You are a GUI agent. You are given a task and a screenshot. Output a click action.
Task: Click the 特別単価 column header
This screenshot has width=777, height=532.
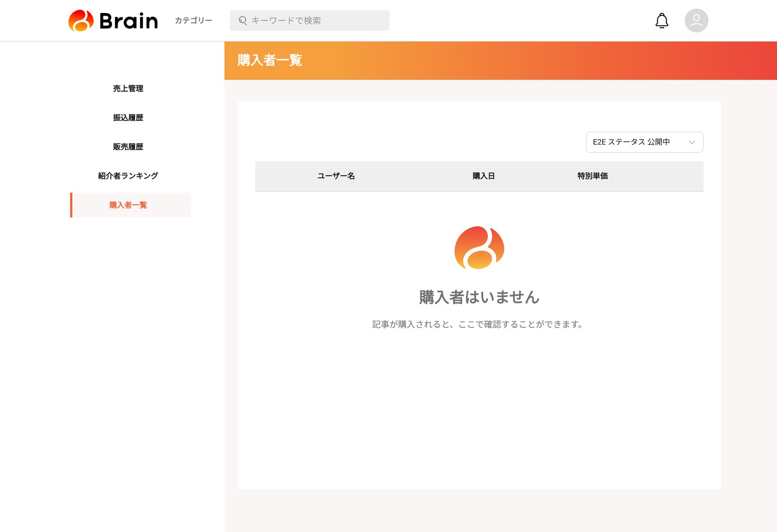[x=592, y=176]
